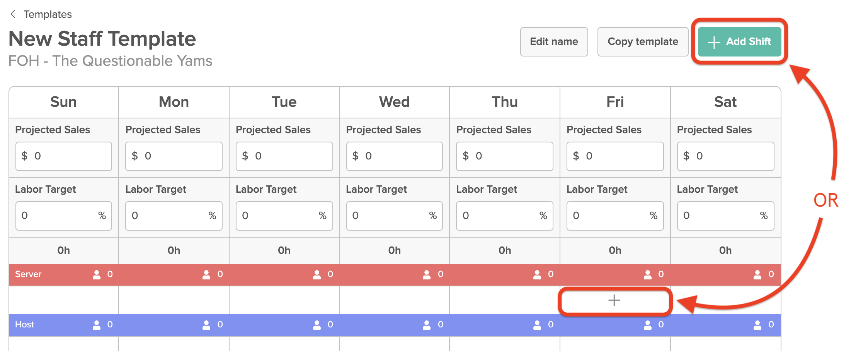Click the plus icon in Friday's Server cell
Screen dimensions: 868x351
[x=614, y=300]
